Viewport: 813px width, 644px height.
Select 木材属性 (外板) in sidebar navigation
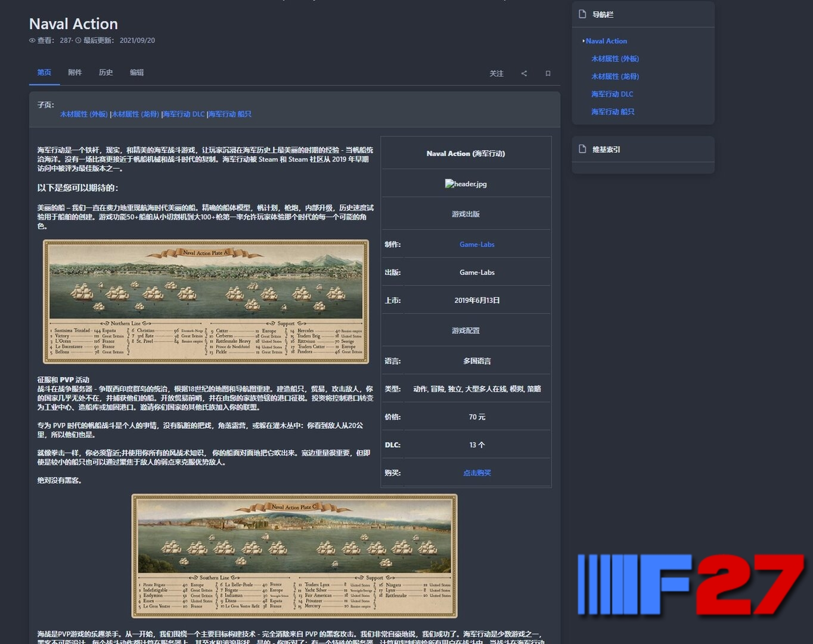coord(615,58)
